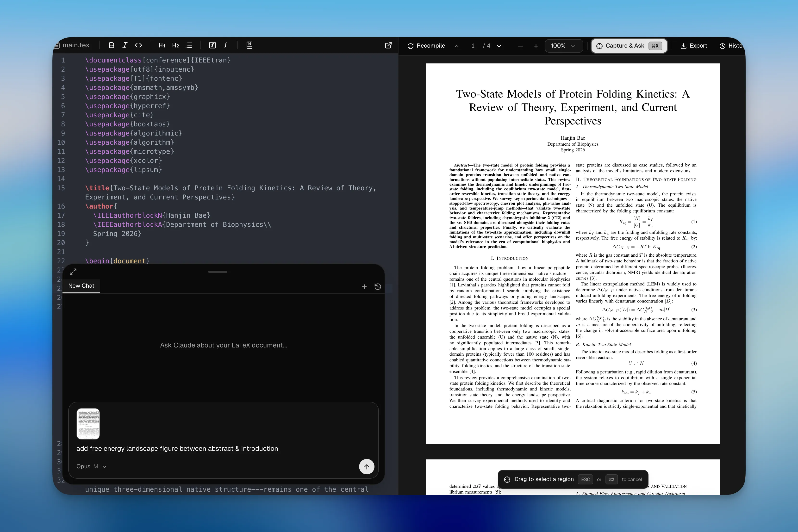Open chat history clock icon
Screen dimensions: 798x532
click(378, 287)
